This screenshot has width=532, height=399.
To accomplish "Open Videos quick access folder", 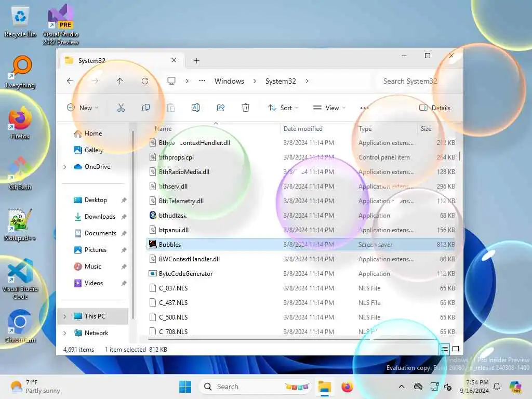I will tap(88, 283).
